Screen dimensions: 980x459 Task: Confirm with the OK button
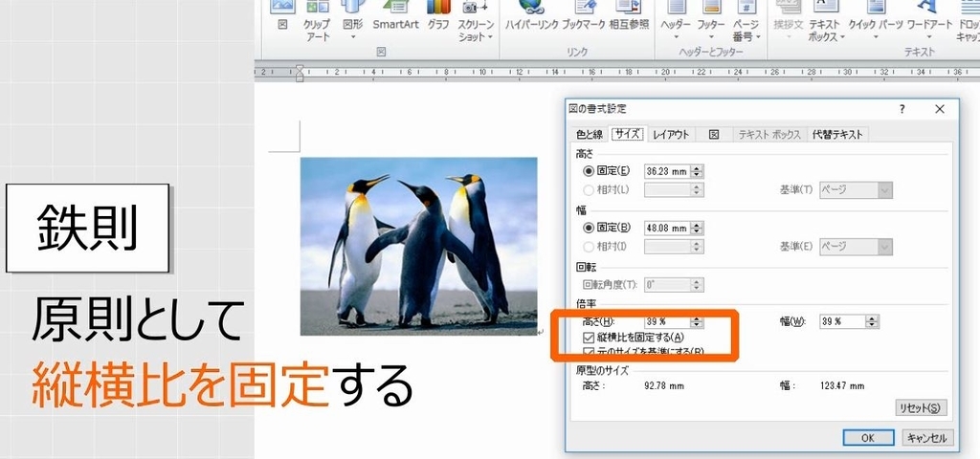[868, 438]
